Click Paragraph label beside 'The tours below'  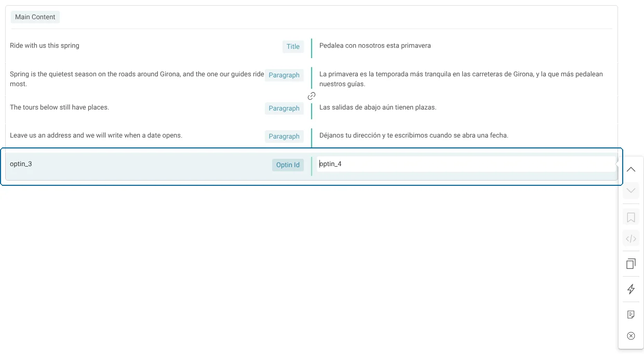tap(284, 108)
